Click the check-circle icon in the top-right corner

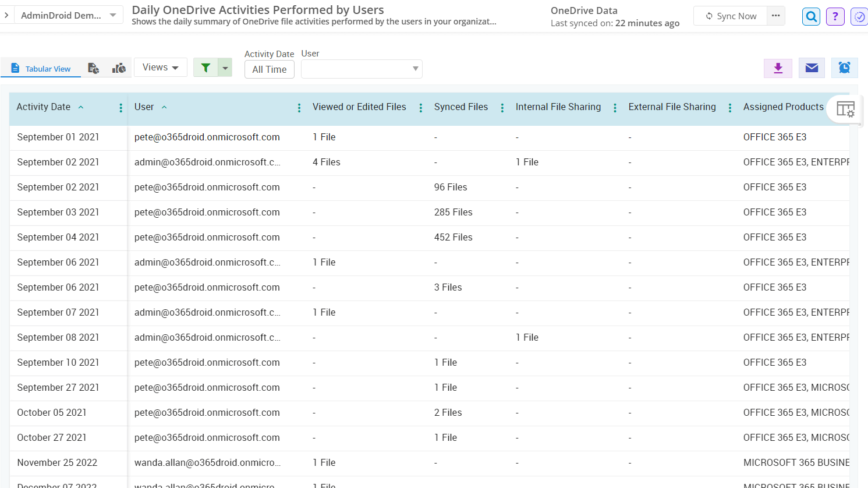pos(859,16)
